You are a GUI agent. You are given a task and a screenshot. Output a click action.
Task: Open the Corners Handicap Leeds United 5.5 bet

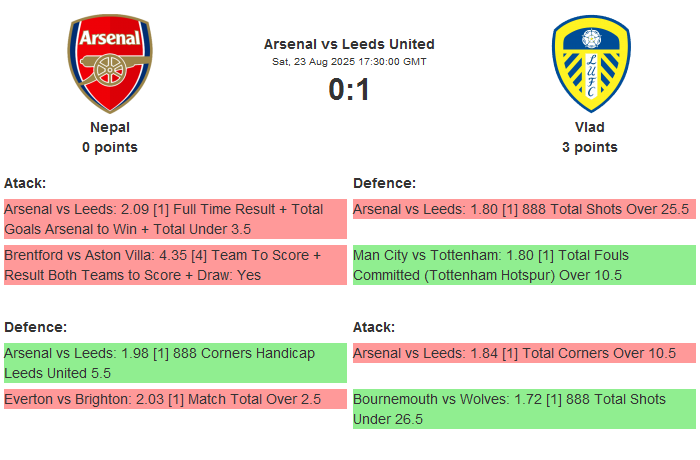[x=174, y=363]
